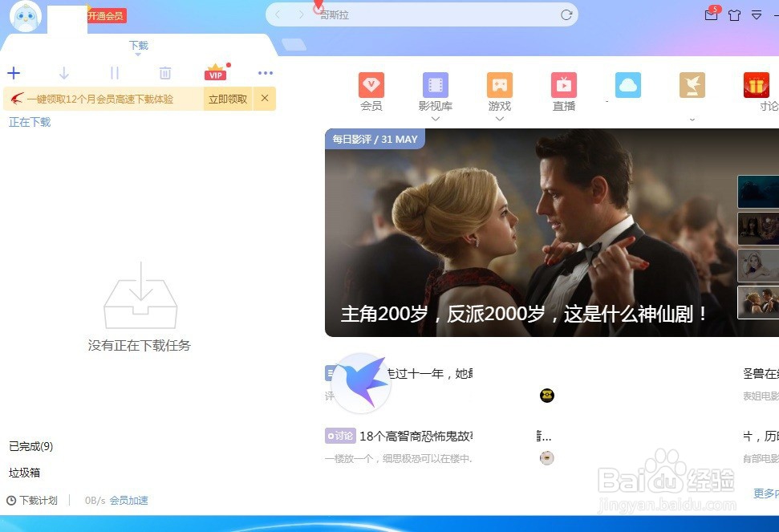Open the shirt-shaped skin theme icon
The height and width of the screenshot is (532, 779).
pyautogui.click(x=734, y=15)
